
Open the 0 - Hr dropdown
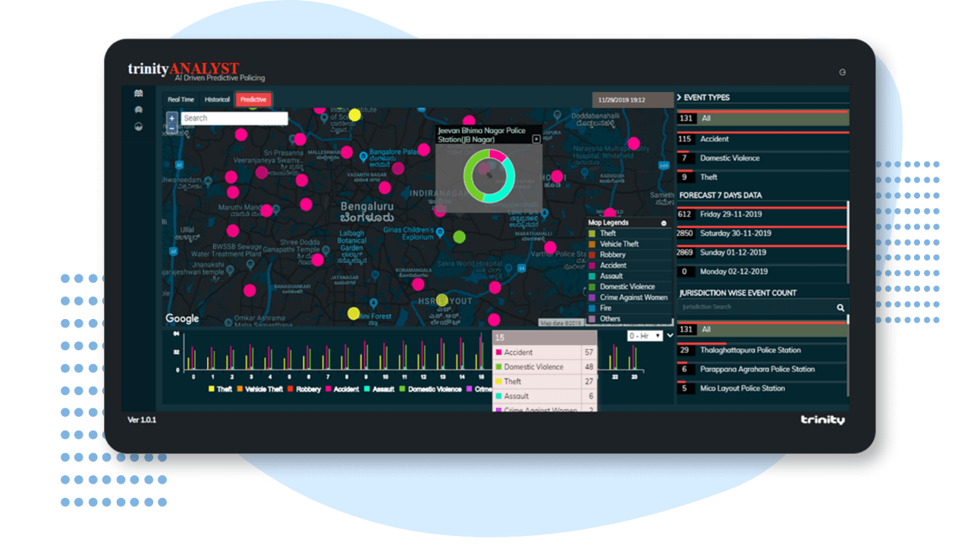point(645,335)
